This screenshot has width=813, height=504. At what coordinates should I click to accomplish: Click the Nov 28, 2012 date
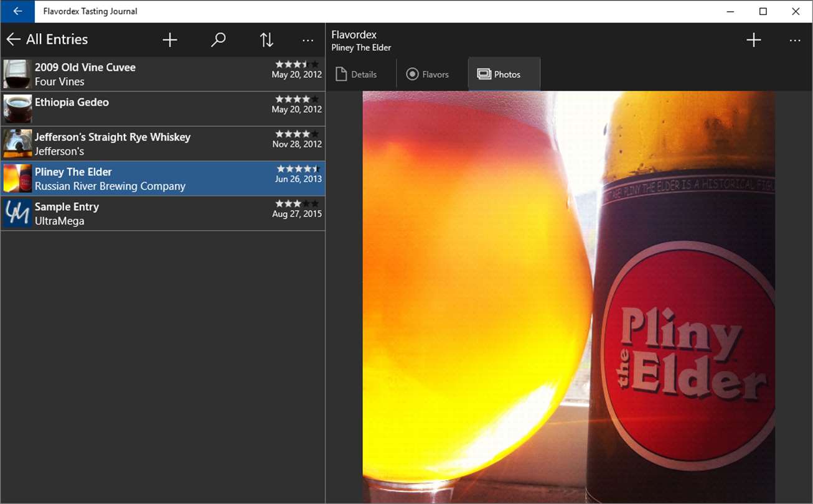297,144
